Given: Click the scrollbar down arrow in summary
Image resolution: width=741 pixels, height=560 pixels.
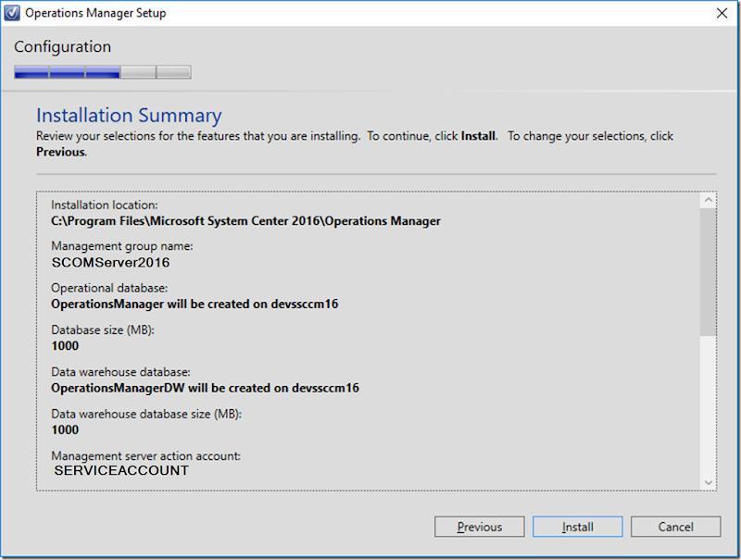Looking at the screenshot, I should [708, 482].
